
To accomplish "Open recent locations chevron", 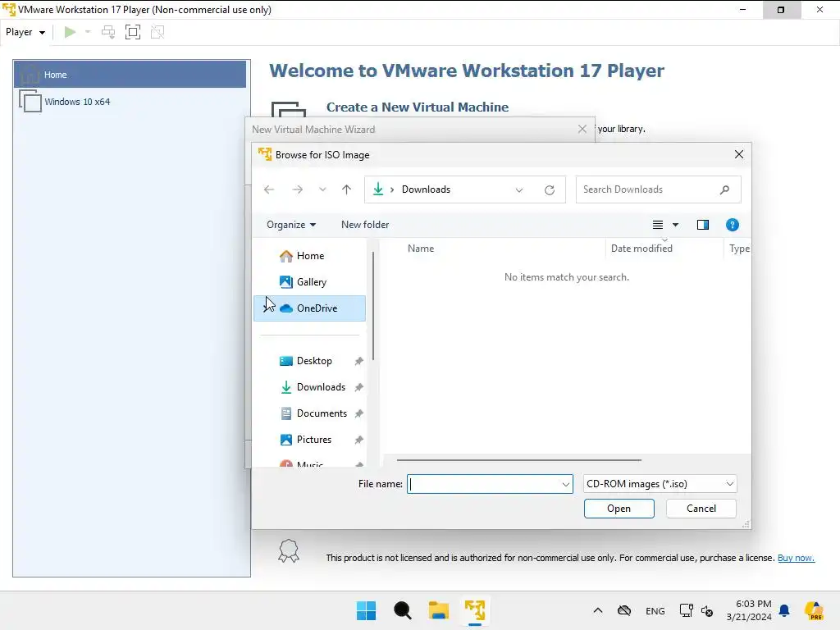I will (322, 189).
